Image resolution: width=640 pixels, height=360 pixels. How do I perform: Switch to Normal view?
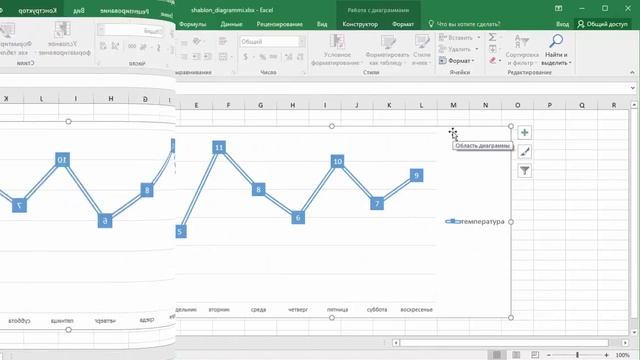(x=497, y=355)
